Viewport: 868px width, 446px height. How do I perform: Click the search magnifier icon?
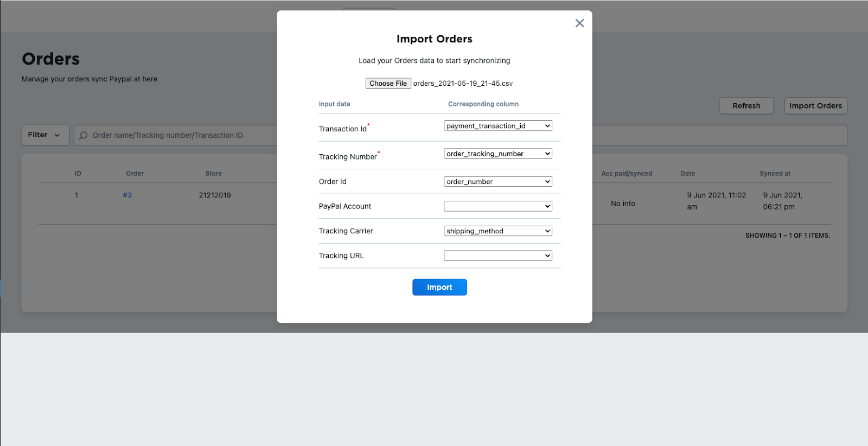tap(83, 135)
